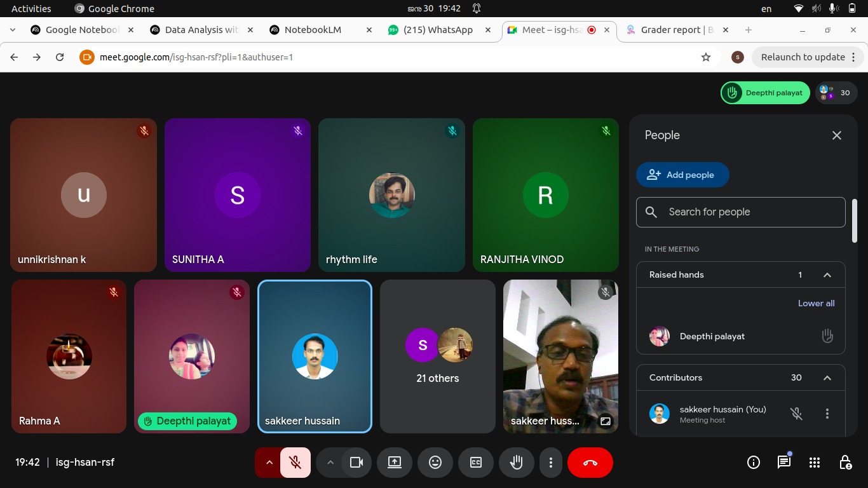Turn on closed captions
The width and height of the screenshot is (868, 488).
click(x=475, y=463)
